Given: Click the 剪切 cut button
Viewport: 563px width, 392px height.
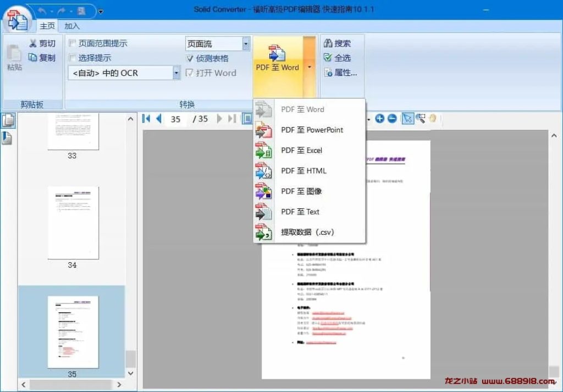Looking at the screenshot, I should [42, 43].
